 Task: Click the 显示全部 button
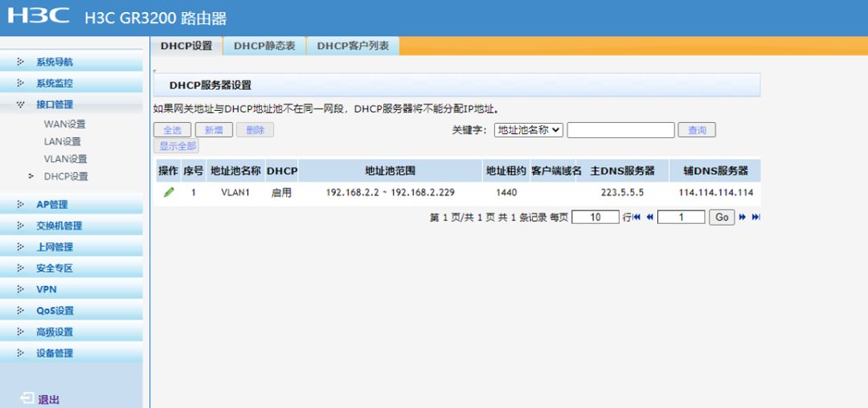[176, 146]
